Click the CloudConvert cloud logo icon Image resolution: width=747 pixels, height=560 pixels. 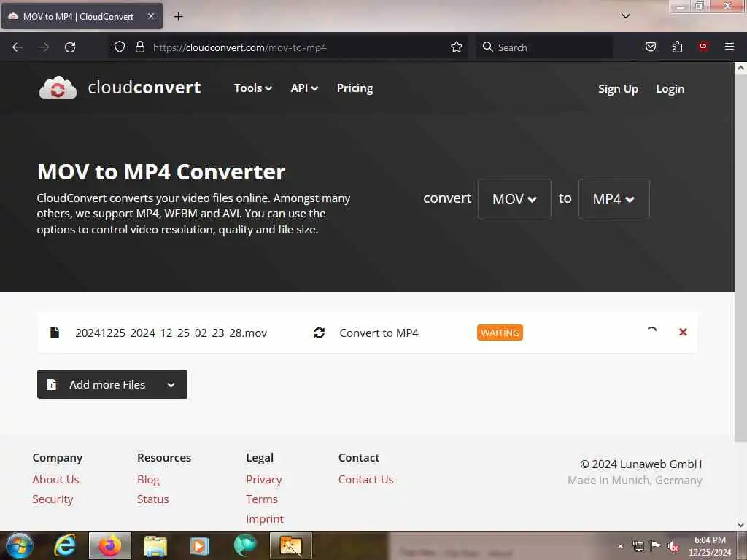tap(58, 87)
